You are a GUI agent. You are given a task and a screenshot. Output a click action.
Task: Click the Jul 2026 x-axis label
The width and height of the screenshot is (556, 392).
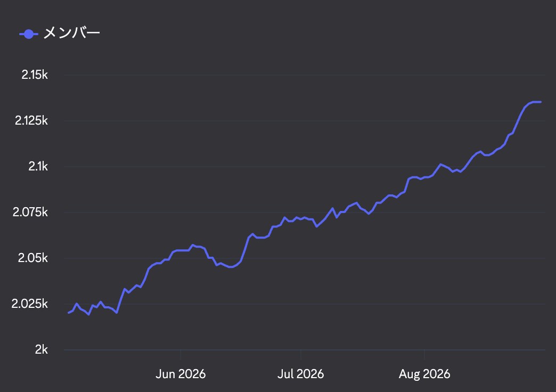click(x=301, y=374)
